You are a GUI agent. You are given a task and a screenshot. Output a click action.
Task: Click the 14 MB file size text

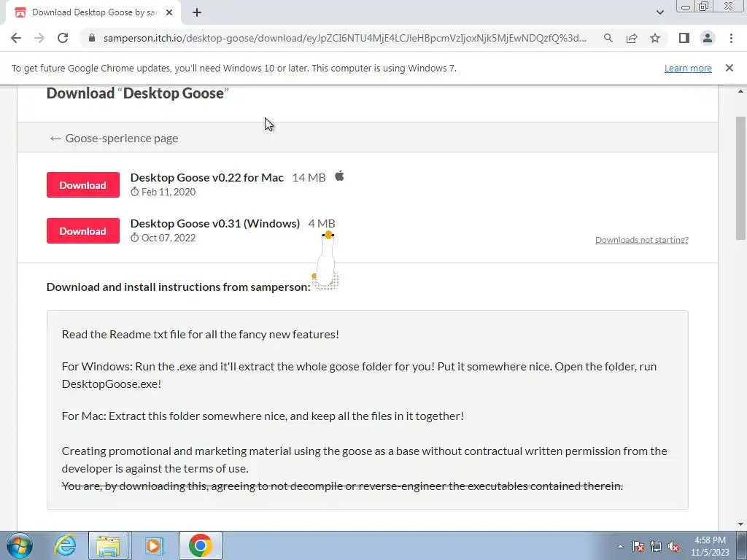[309, 178]
